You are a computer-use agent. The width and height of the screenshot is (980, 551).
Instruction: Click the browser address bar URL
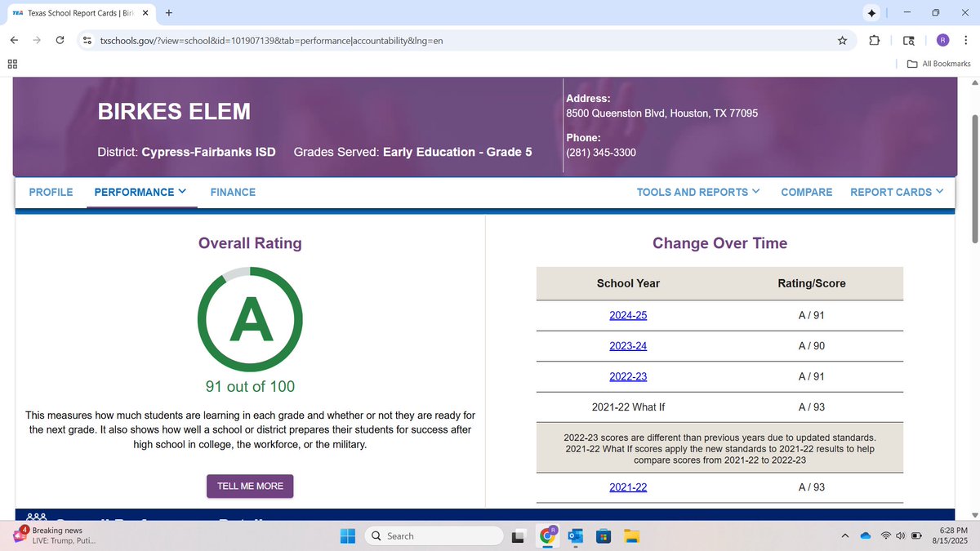click(x=272, y=40)
